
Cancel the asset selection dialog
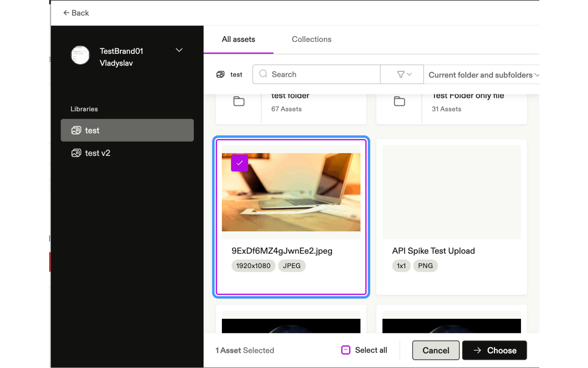coord(436,351)
